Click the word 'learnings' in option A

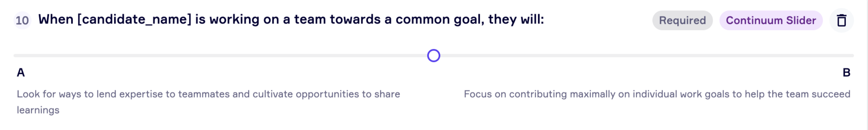(38, 110)
